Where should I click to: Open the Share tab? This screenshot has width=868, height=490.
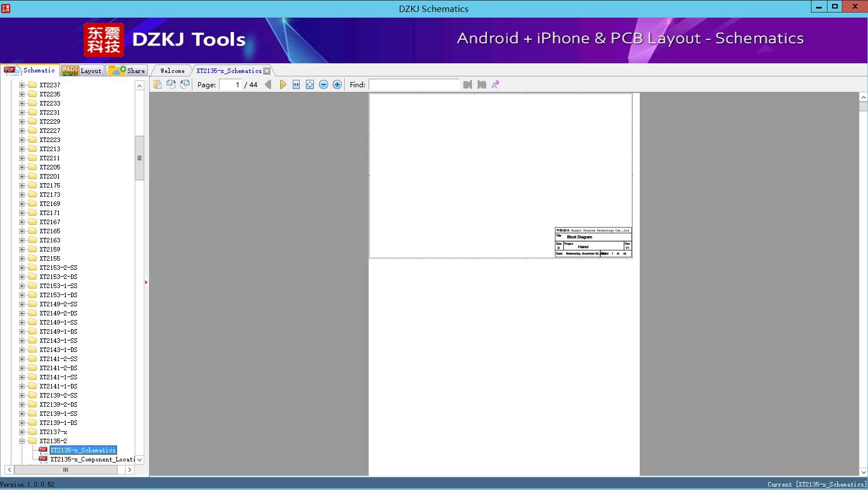tap(127, 71)
